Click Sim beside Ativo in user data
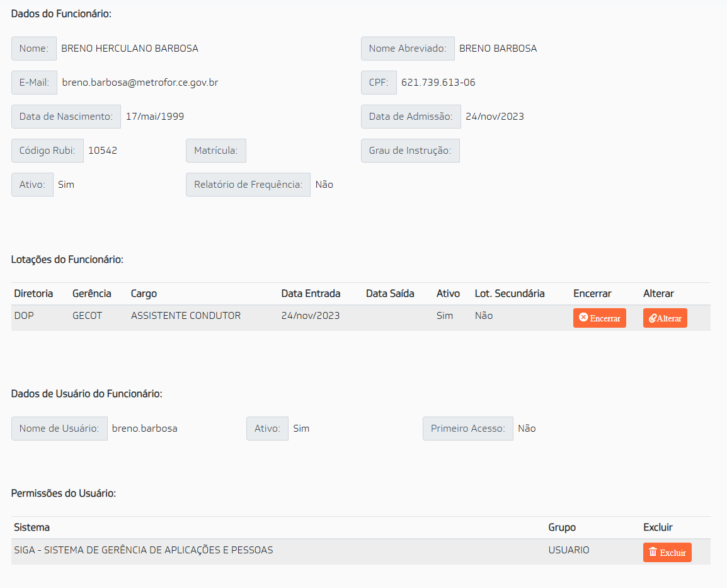Viewport: 727px width, 588px height. coord(301,429)
